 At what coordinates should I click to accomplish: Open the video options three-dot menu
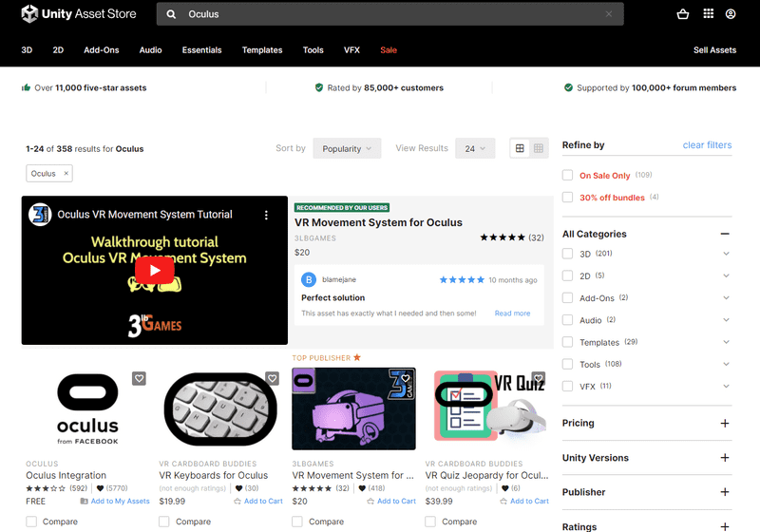(x=266, y=215)
